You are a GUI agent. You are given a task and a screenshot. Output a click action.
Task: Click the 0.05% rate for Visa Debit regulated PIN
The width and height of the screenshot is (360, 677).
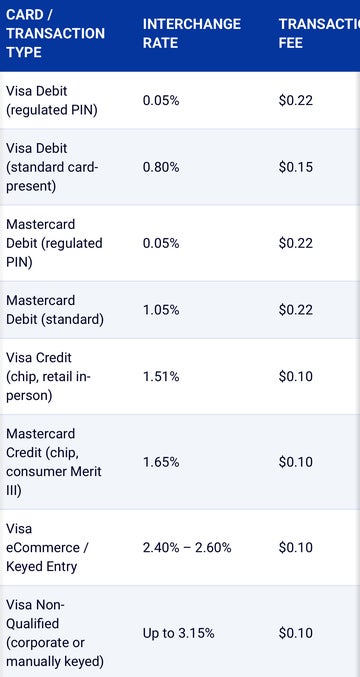161,101
